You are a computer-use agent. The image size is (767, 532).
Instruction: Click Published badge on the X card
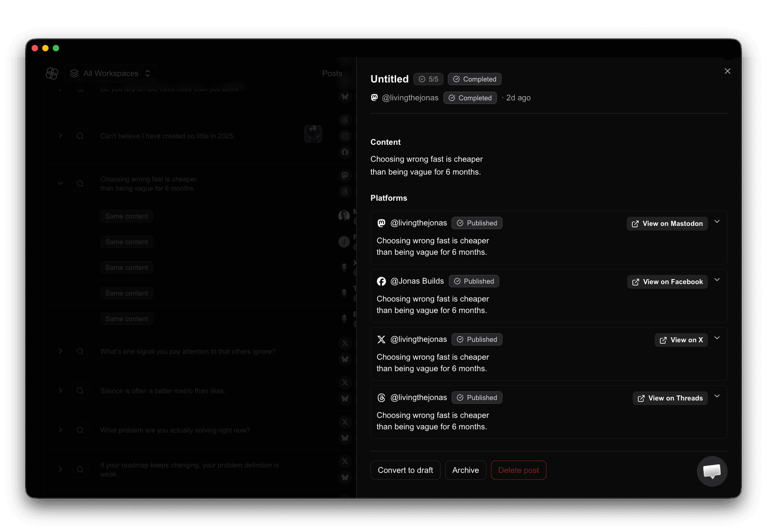tap(477, 340)
